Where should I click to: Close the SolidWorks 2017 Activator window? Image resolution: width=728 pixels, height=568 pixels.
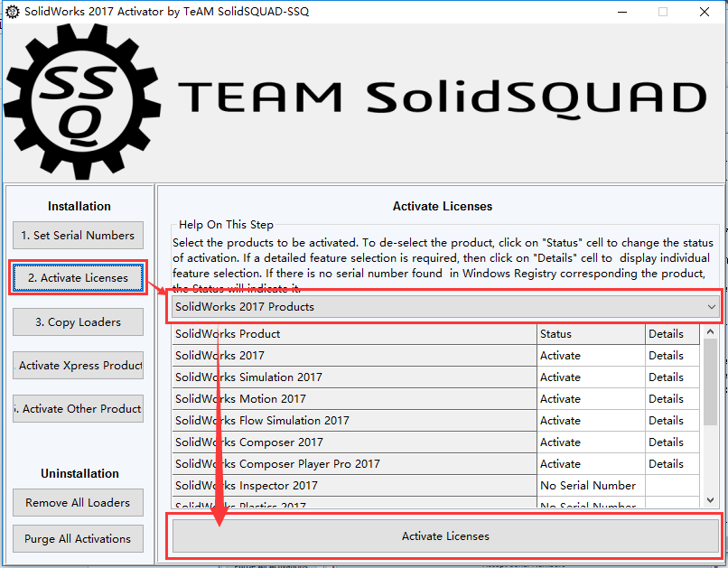[704, 12]
